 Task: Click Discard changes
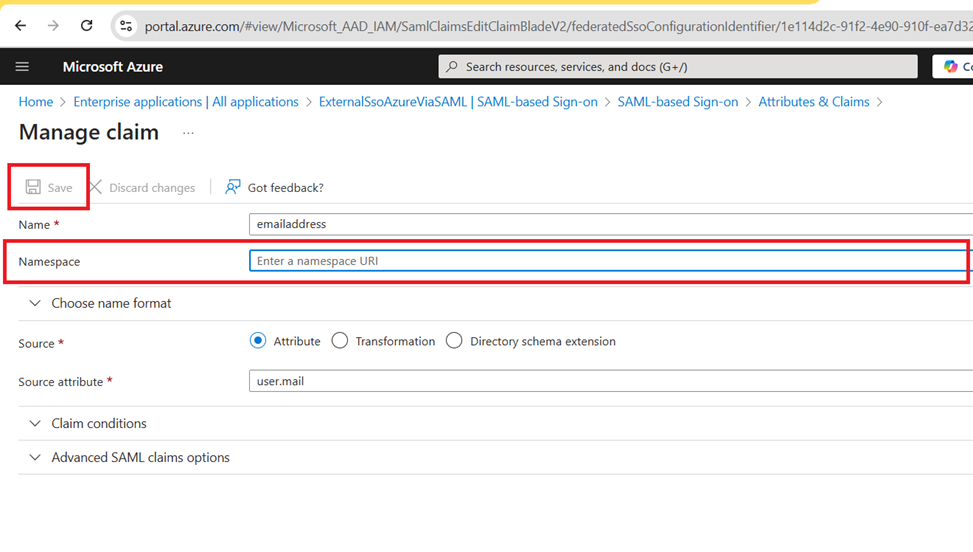click(142, 187)
